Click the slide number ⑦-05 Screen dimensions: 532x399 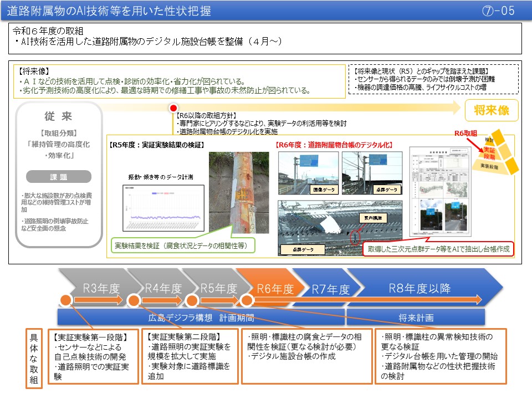coord(498,11)
